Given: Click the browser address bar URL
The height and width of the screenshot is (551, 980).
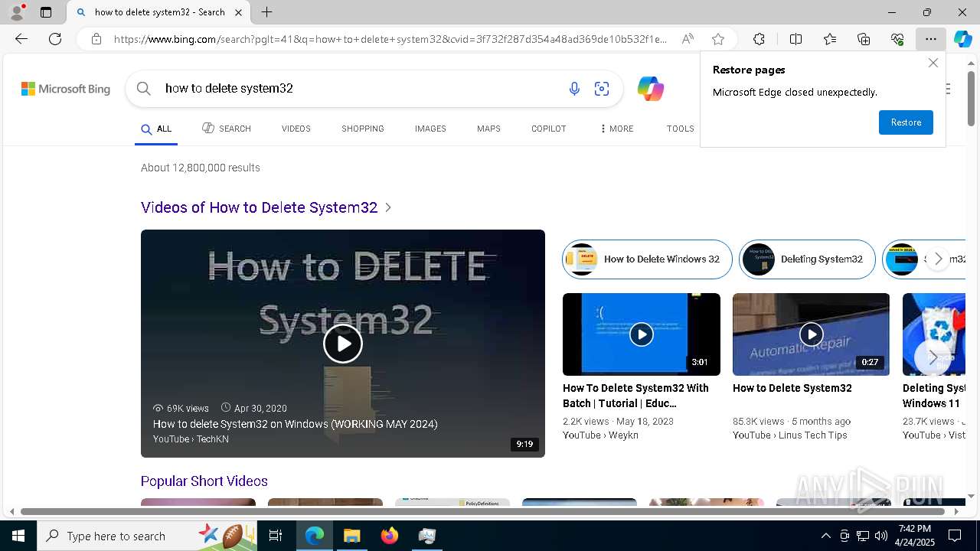Looking at the screenshot, I should tap(390, 39).
